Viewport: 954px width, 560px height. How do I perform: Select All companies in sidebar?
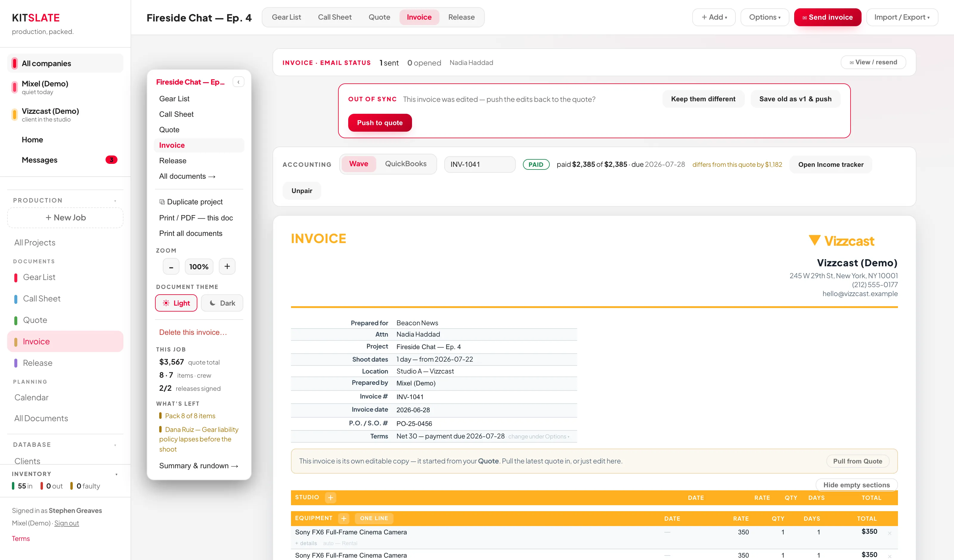[65, 63]
